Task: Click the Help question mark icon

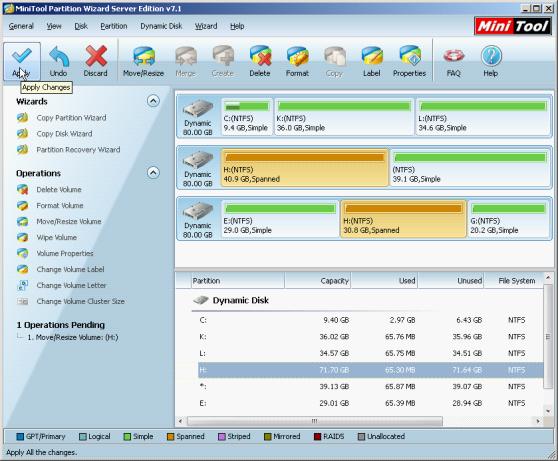Action: pyautogui.click(x=491, y=56)
